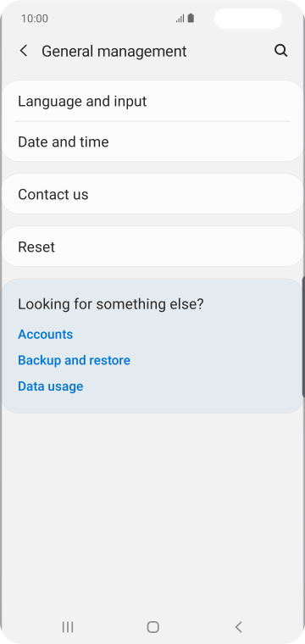The width and height of the screenshot is (305, 644).
Task: Open the Contact us option
Action: click(x=152, y=194)
